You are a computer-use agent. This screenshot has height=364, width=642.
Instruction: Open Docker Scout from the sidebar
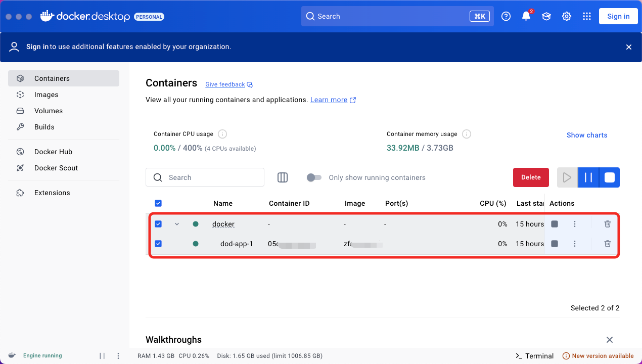click(x=64, y=168)
